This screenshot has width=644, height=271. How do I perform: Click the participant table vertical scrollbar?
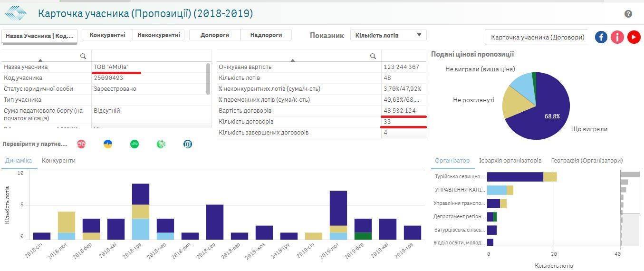208,78
